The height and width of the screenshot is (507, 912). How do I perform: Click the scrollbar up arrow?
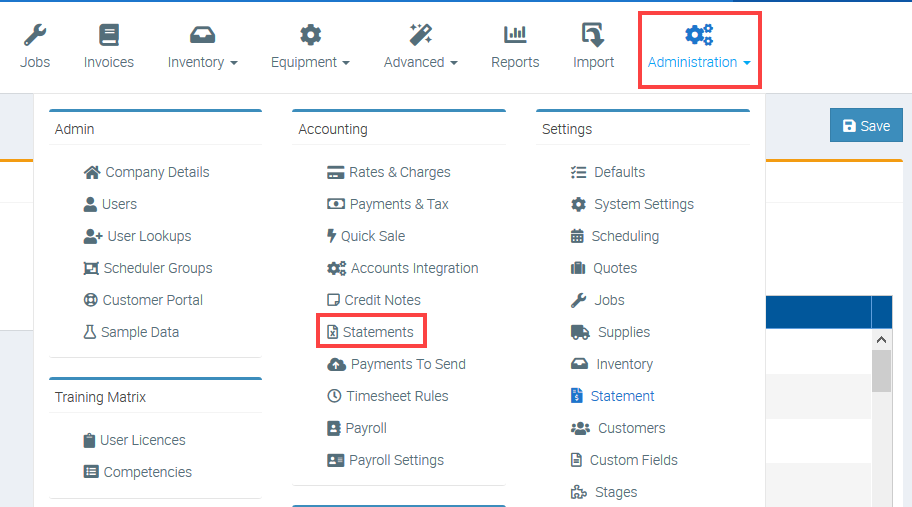(881, 340)
